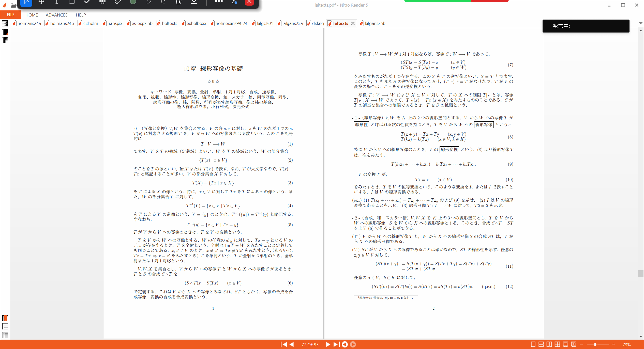
Task: Open the orange pages pane sidebar icon
Action: pos(5,318)
